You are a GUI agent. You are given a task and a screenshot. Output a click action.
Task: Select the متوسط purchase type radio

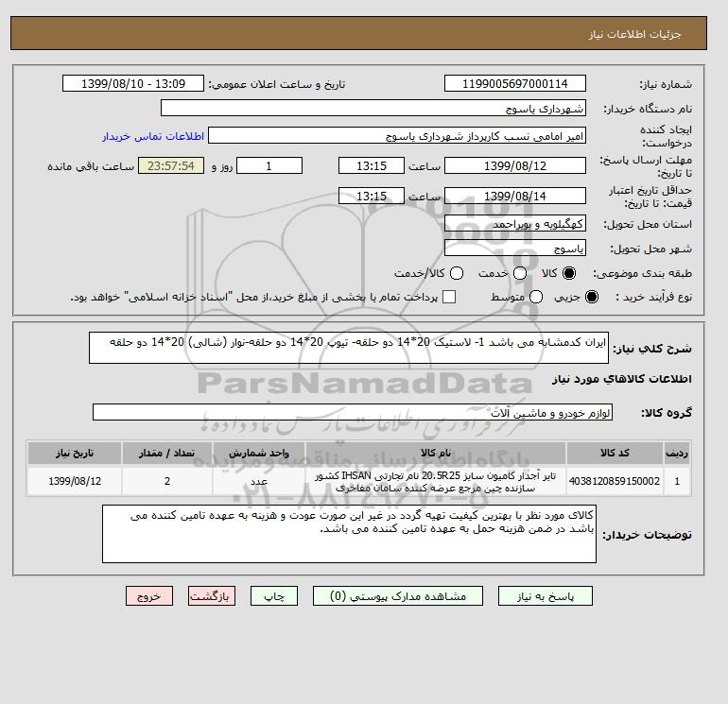point(536,297)
